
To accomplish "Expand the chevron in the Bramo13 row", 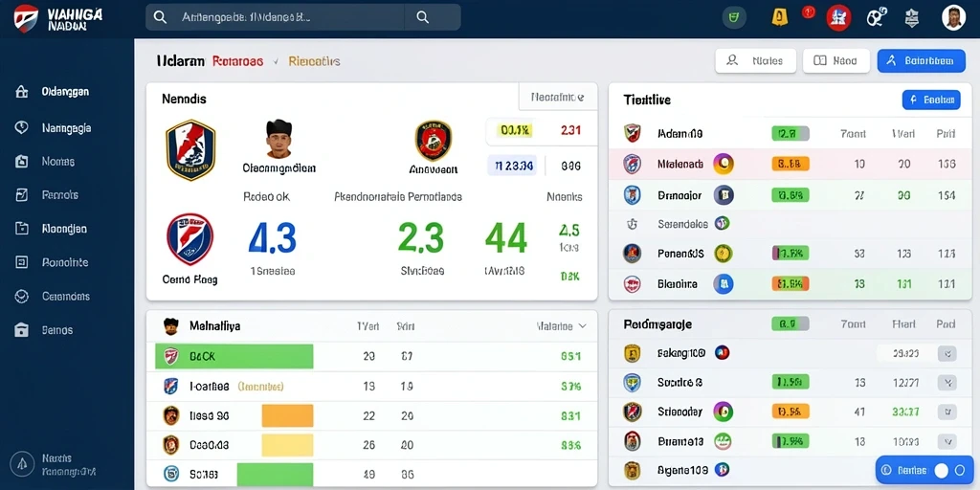I will (x=947, y=441).
